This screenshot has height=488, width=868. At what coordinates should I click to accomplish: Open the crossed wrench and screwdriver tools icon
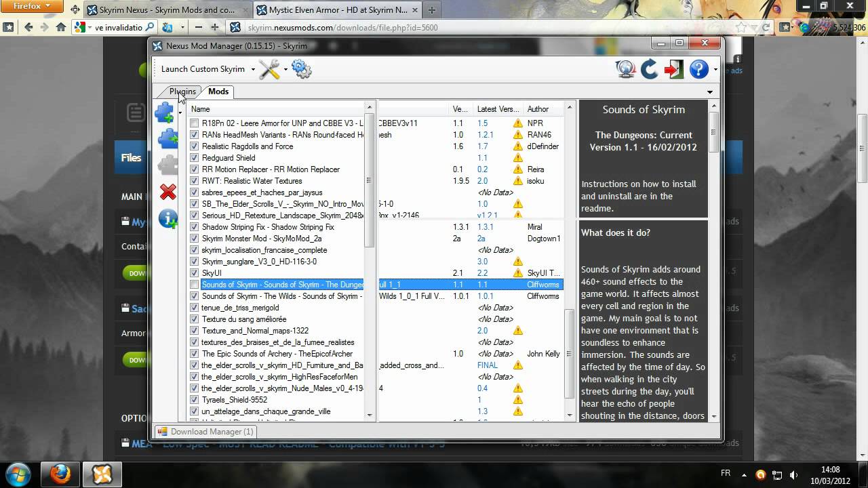tap(269, 69)
